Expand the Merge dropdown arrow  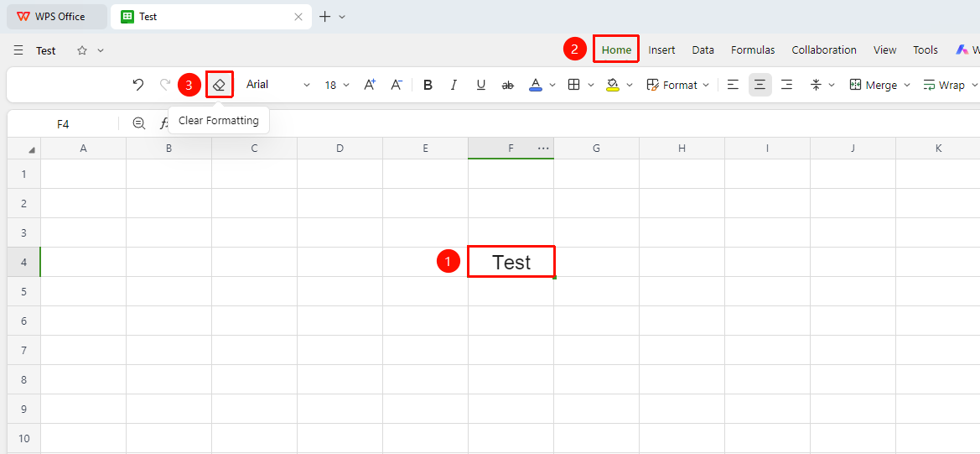pyautogui.click(x=907, y=85)
